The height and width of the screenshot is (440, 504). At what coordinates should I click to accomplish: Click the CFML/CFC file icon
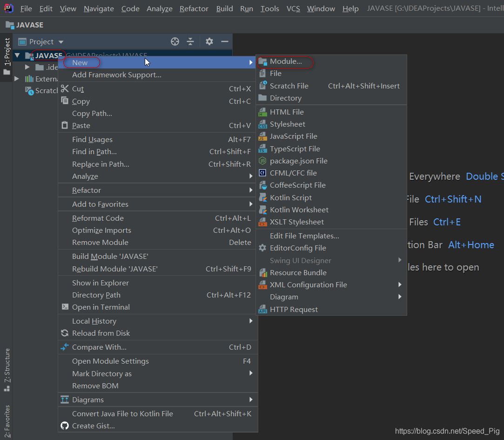pyautogui.click(x=262, y=173)
